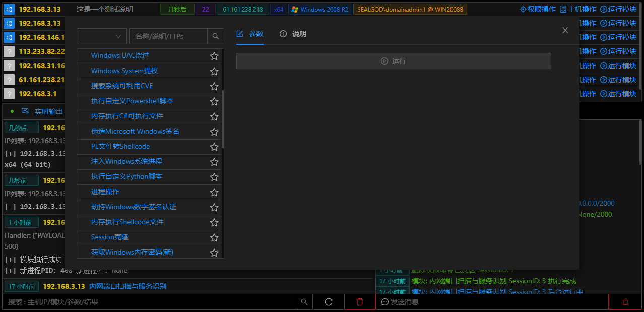Select the Windows System提权 module
The height and width of the screenshot is (312, 644).
click(x=124, y=71)
